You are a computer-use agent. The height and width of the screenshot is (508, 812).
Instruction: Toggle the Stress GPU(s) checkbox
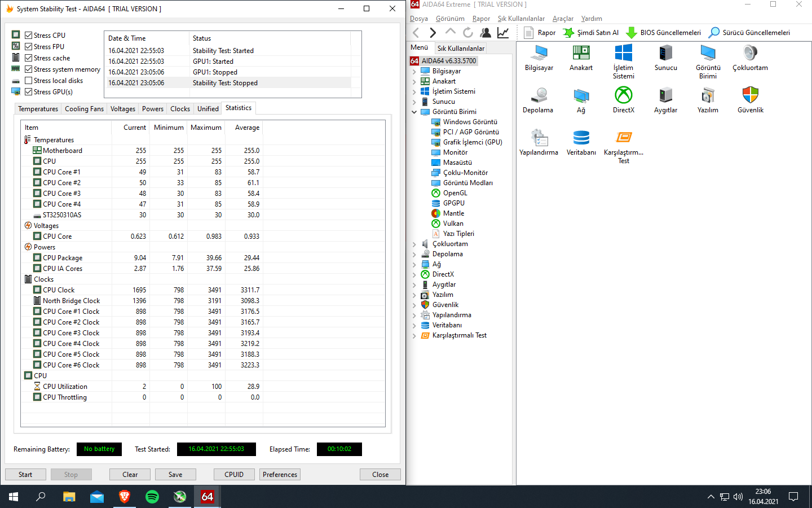pos(28,91)
